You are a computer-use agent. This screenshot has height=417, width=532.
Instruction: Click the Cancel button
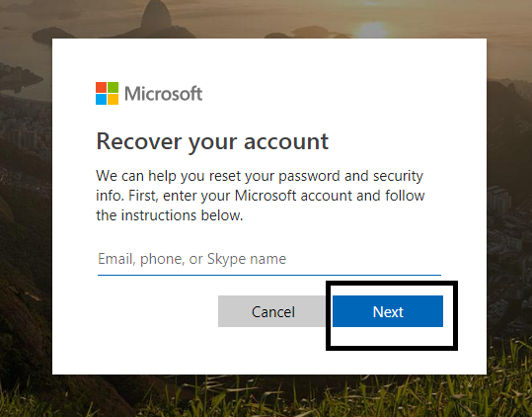pyautogui.click(x=272, y=311)
